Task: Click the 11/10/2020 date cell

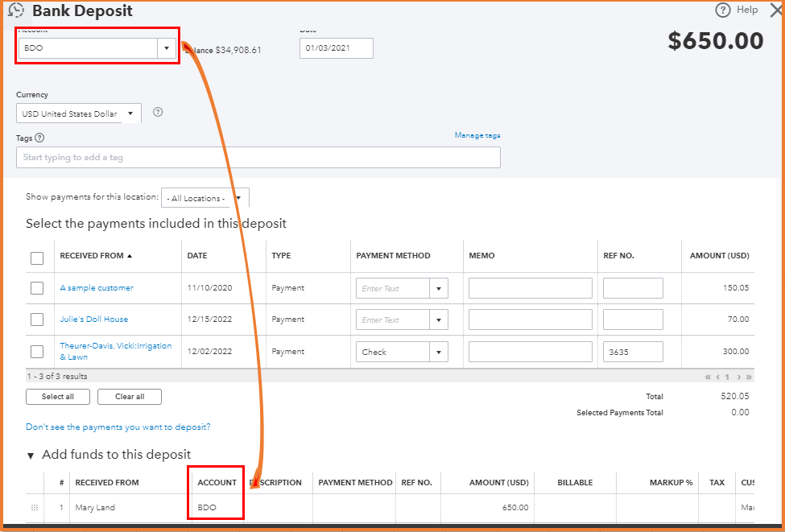Action: (x=210, y=288)
